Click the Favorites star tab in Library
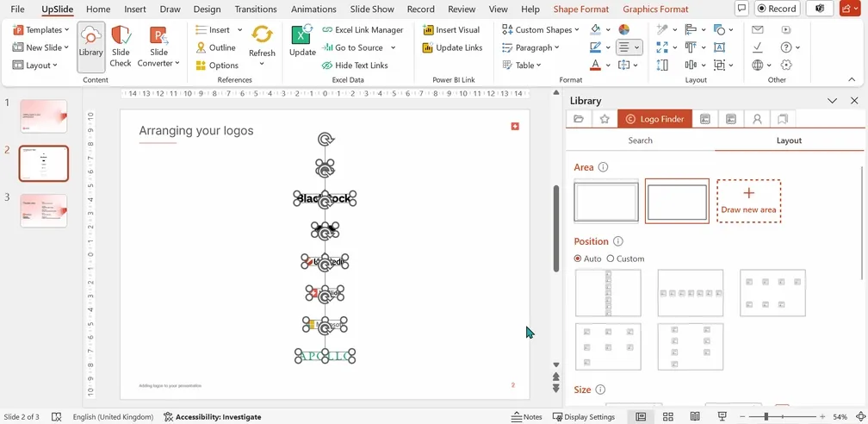The height and width of the screenshot is (424, 868). [604, 119]
